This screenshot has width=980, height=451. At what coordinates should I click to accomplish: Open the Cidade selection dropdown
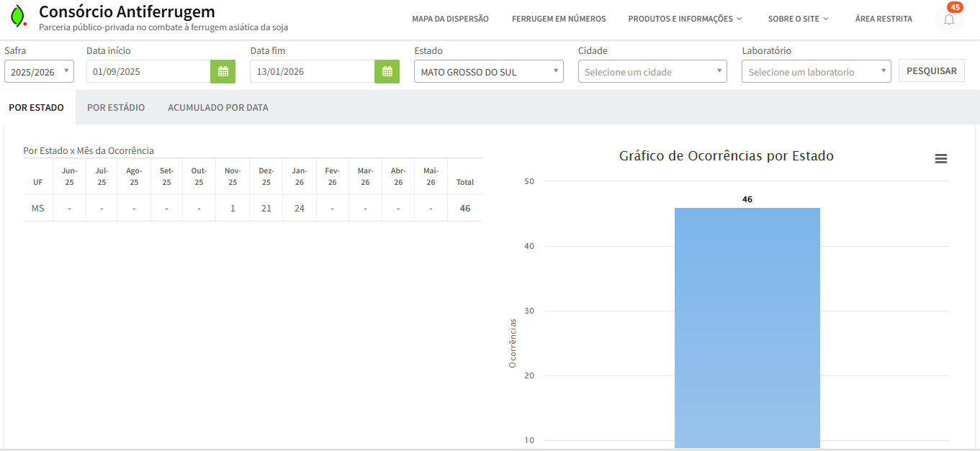pyautogui.click(x=652, y=72)
